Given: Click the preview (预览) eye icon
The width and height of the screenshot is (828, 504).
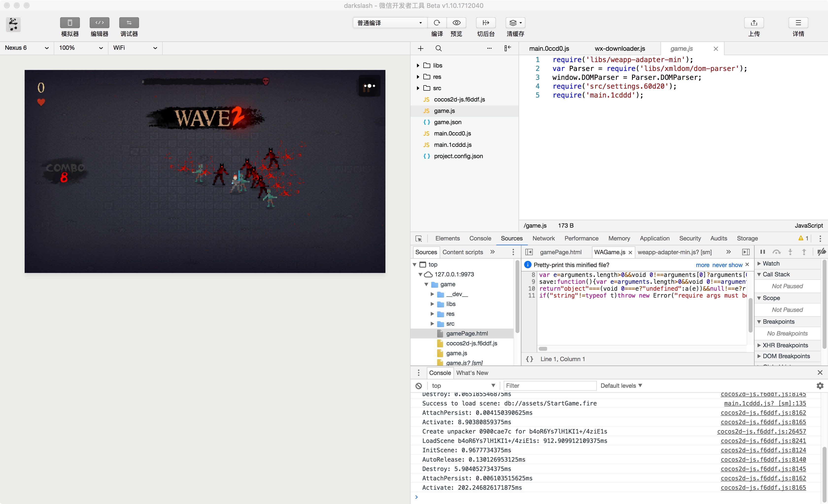Looking at the screenshot, I should [x=456, y=23].
